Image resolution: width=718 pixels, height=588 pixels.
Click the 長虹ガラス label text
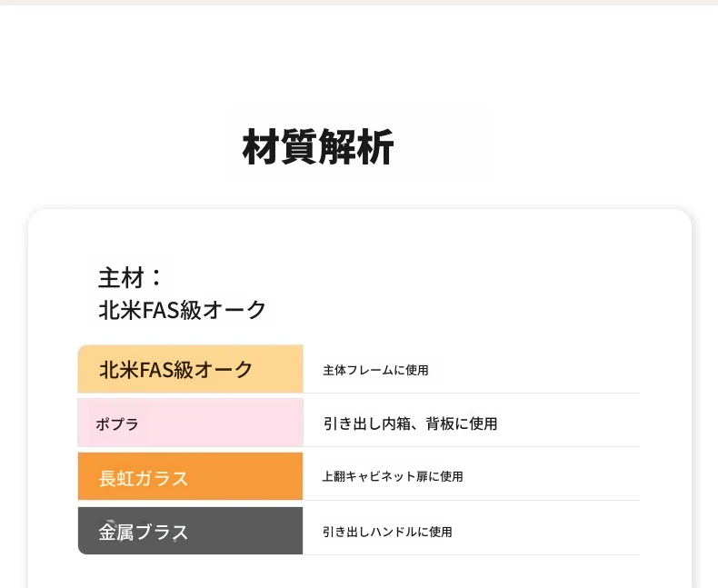(x=144, y=479)
